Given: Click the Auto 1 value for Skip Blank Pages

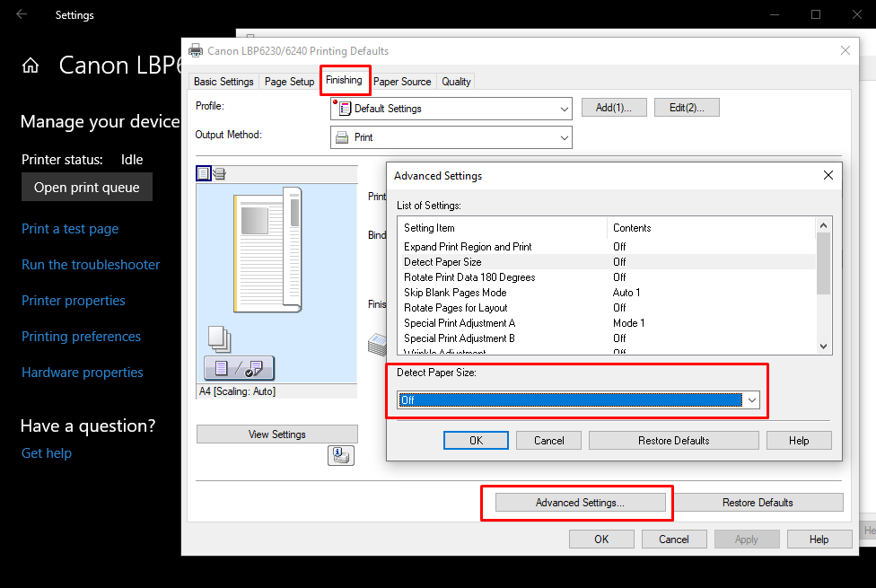Looking at the screenshot, I should tap(626, 293).
